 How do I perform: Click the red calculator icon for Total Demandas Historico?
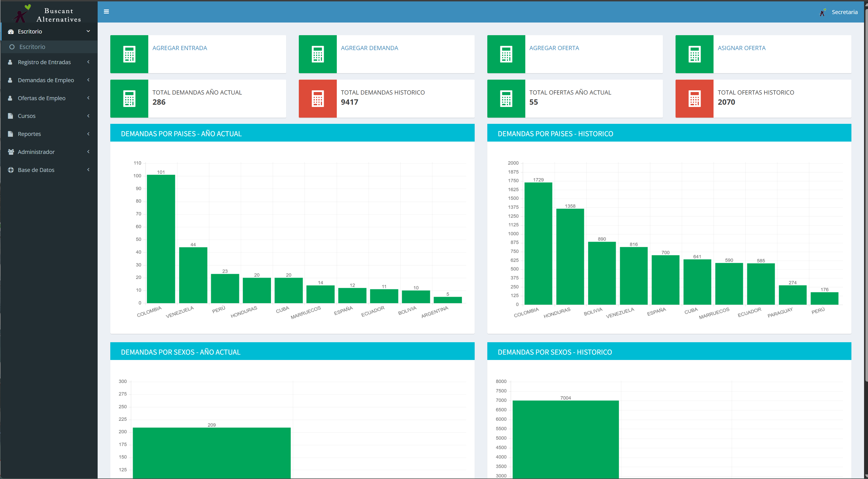click(x=317, y=99)
